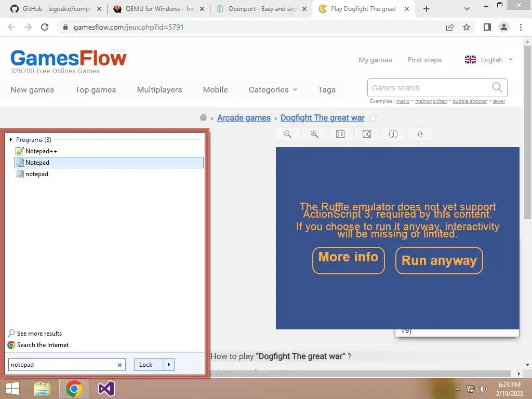Click the volume speaker tray icon
This screenshot has height=399, width=532.
click(x=483, y=389)
